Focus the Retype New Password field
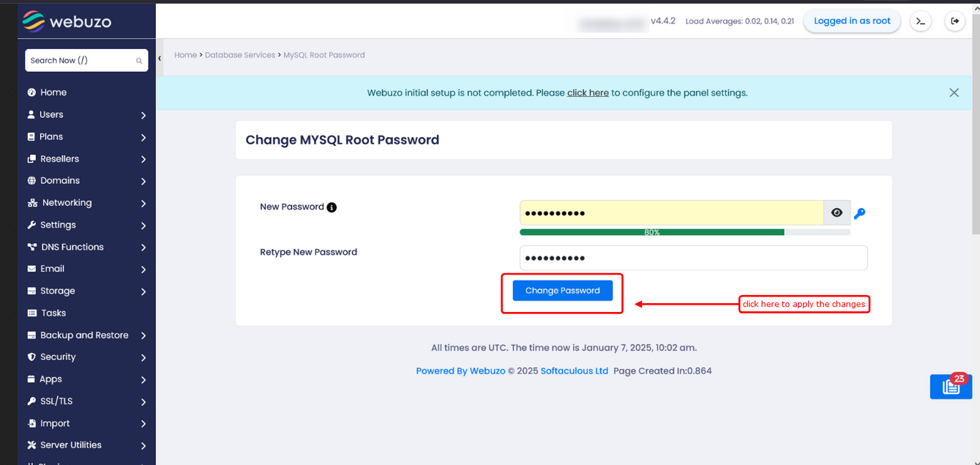The image size is (980, 465). pos(693,258)
